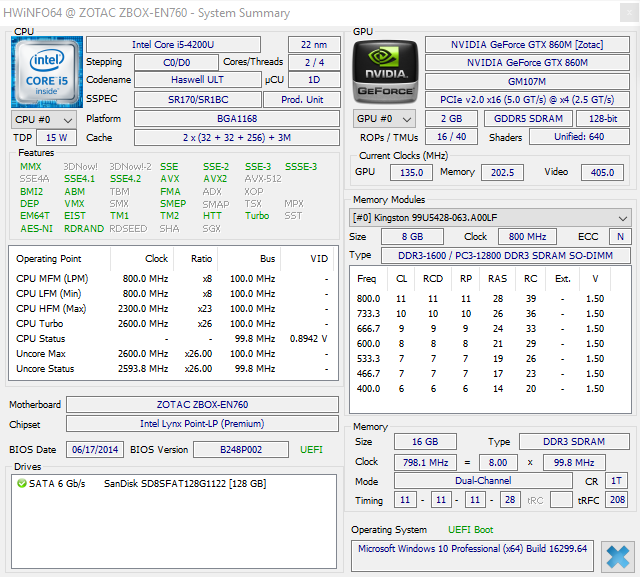Click the RAS column header in timings
Viewport: 640px width, 577px height.
497,279
